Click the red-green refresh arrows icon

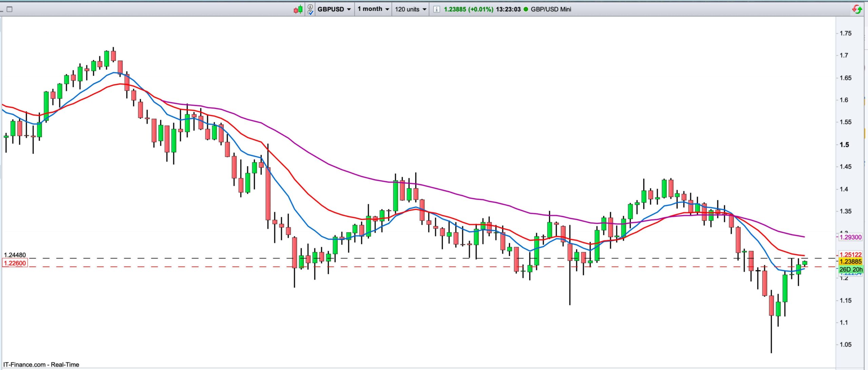pos(857,9)
